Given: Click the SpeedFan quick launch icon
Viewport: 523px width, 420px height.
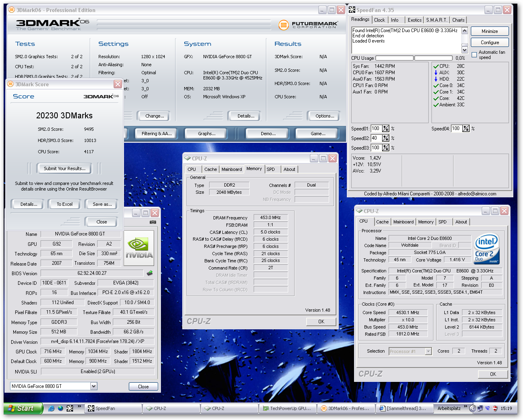Looking at the screenshot, I should [x=70, y=408].
